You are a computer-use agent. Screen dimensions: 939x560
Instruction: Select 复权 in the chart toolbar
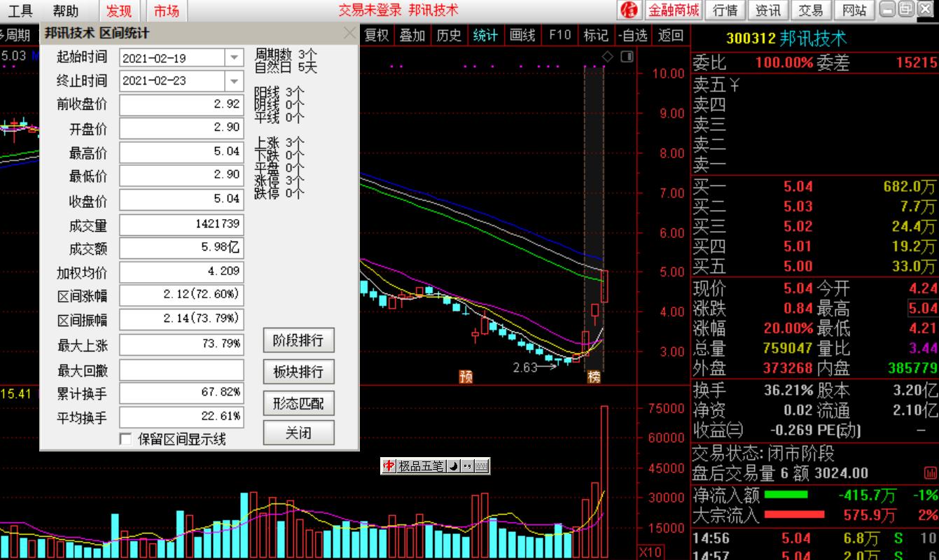click(x=376, y=35)
